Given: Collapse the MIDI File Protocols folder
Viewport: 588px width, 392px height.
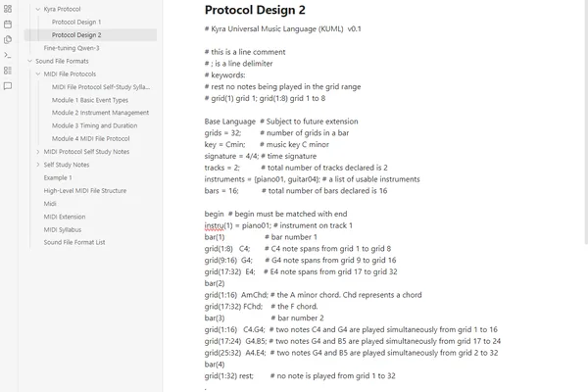Looking at the screenshot, I should coord(38,73).
